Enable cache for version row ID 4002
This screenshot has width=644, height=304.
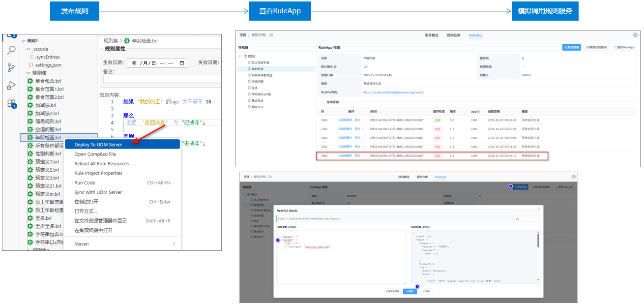click(345, 156)
